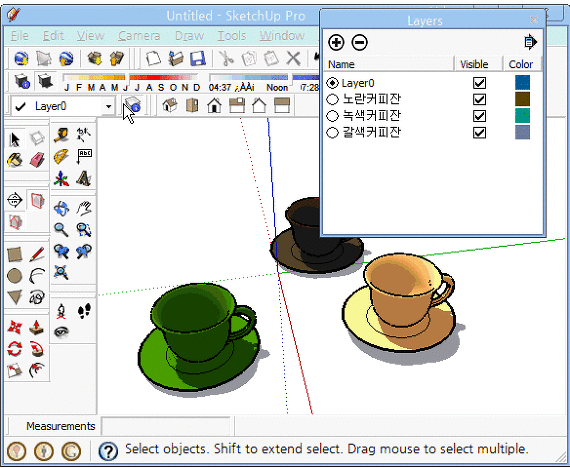Choose the Scale tool
This screenshot has width=570, height=468.
click(x=15, y=371)
